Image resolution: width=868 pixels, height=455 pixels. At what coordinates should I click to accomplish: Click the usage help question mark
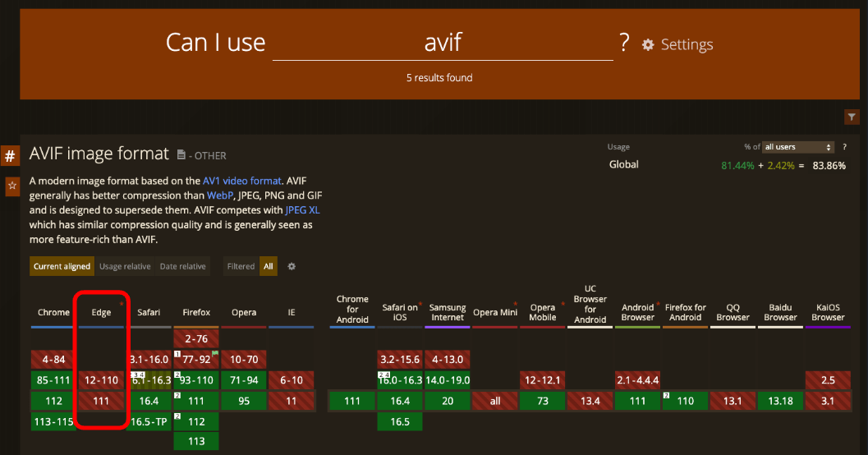click(844, 147)
